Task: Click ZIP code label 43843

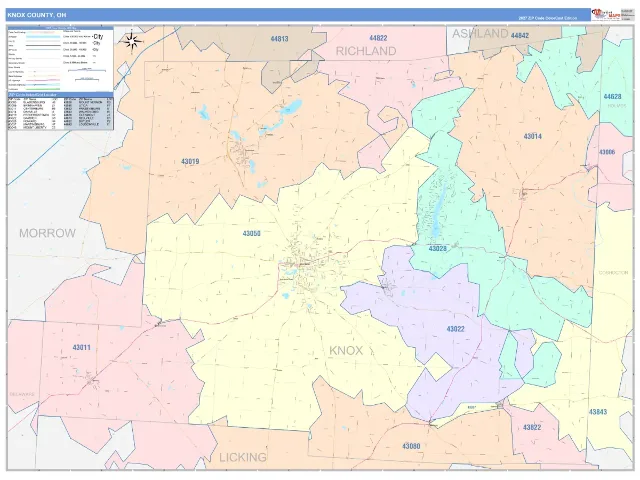Action: tap(598, 412)
